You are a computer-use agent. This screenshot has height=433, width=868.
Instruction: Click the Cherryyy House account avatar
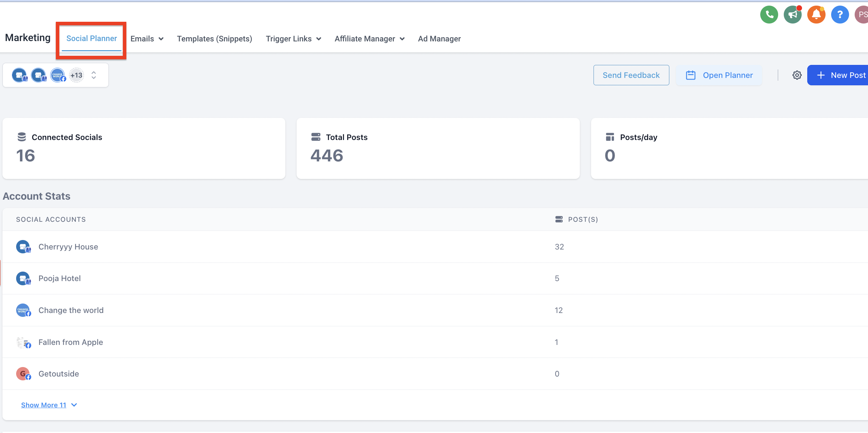23,247
